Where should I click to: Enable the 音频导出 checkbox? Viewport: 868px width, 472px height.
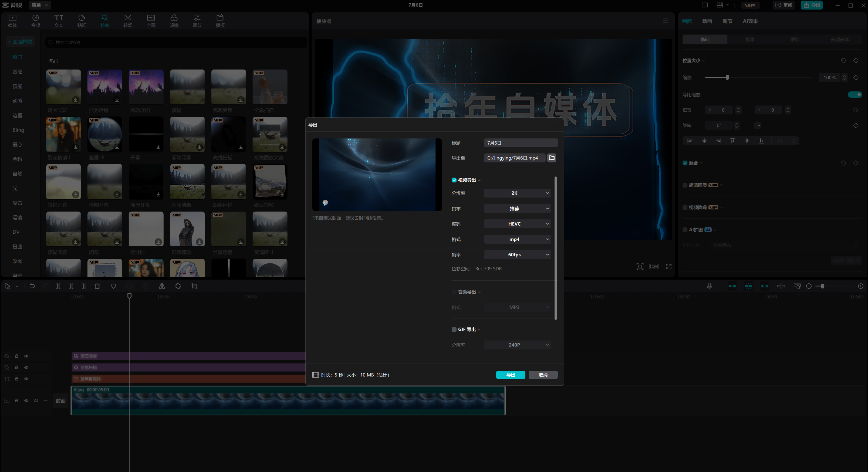point(454,292)
